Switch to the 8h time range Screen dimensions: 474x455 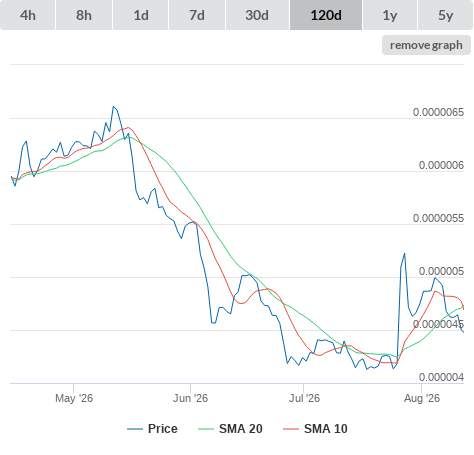(84, 15)
